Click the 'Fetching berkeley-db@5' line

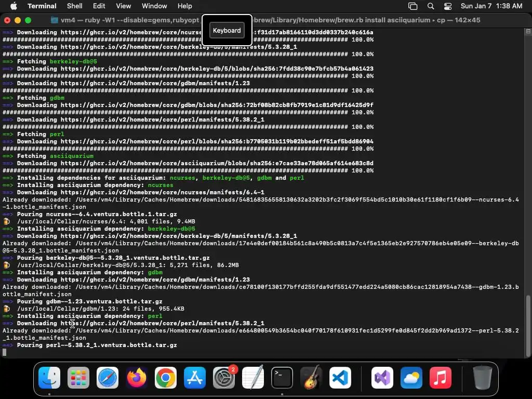pos(50,61)
